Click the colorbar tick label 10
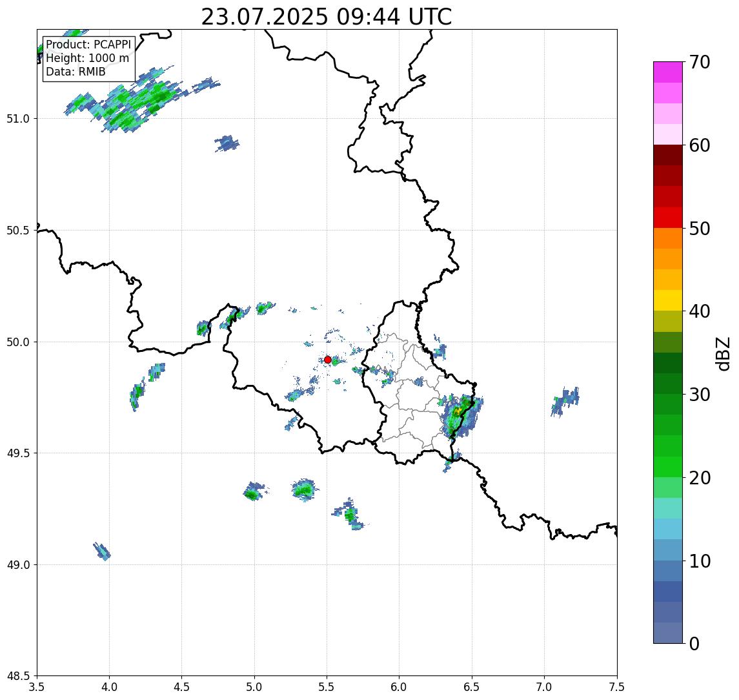 pos(699,561)
